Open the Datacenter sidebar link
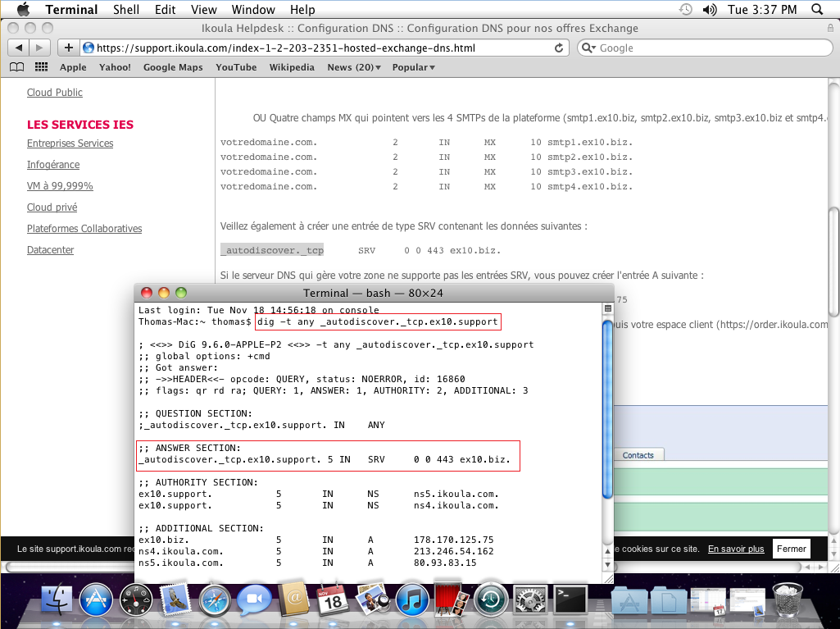Screen dimensions: 840x629 point(50,249)
